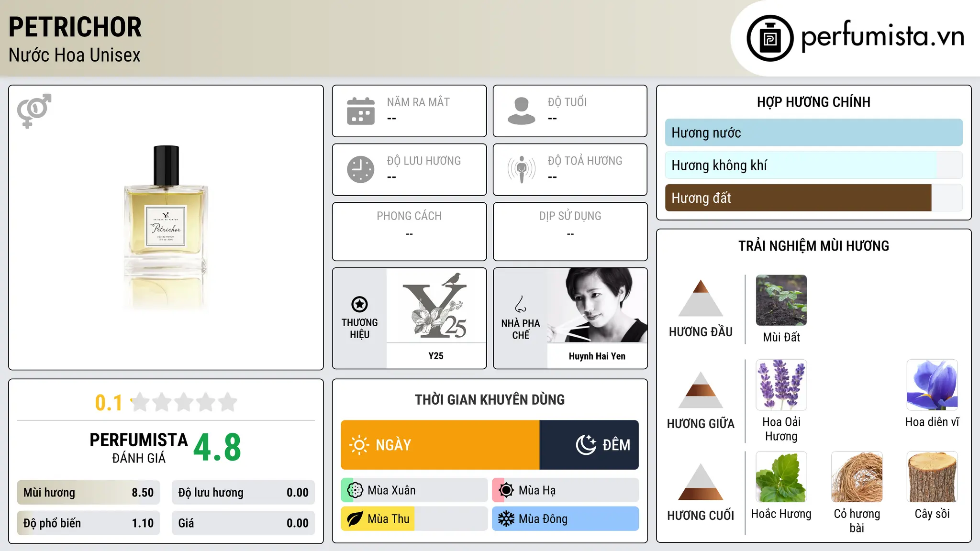Click the Phong Cách info card
This screenshot has width=980, height=551.
click(x=409, y=231)
